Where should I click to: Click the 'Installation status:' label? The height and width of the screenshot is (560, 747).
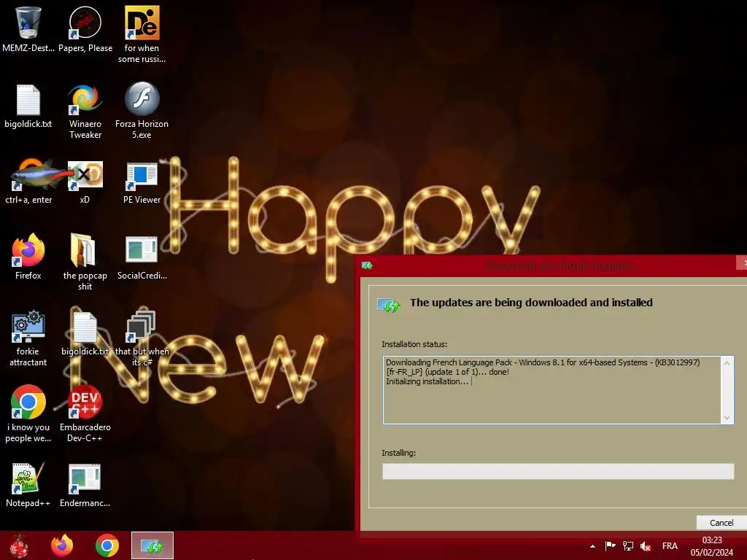tap(414, 344)
